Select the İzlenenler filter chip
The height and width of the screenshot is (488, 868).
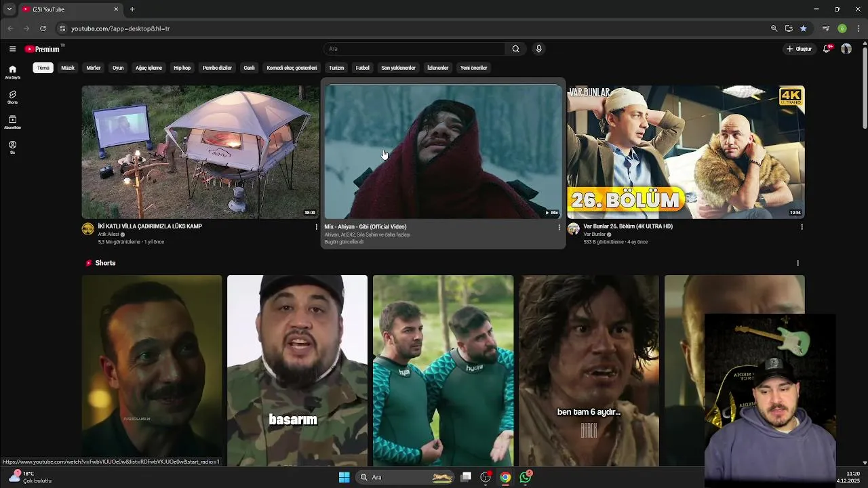tap(437, 68)
